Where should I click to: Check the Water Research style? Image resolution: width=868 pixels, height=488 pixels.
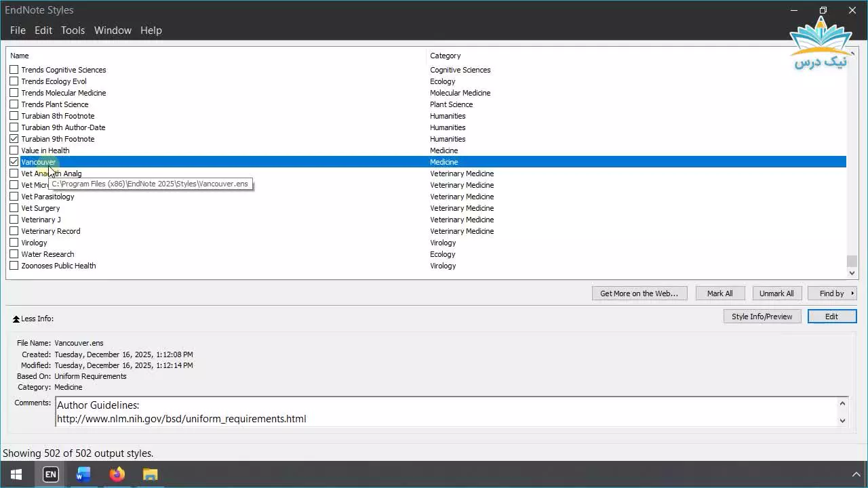[x=14, y=254]
